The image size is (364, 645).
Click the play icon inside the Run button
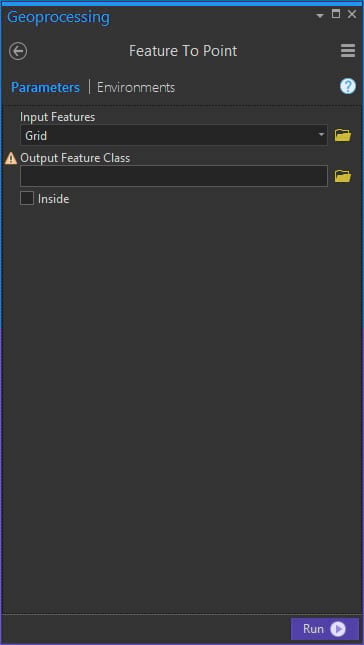click(338, 629)
